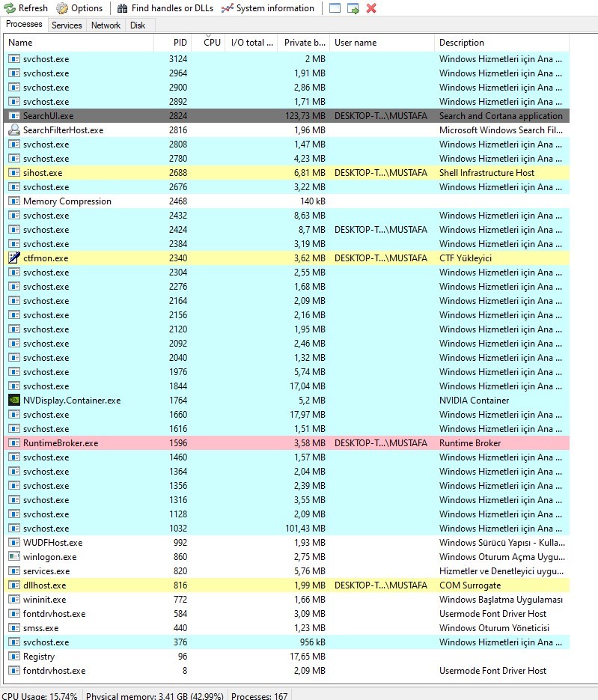Click the sihost.exe process icon

pos(14,173)
